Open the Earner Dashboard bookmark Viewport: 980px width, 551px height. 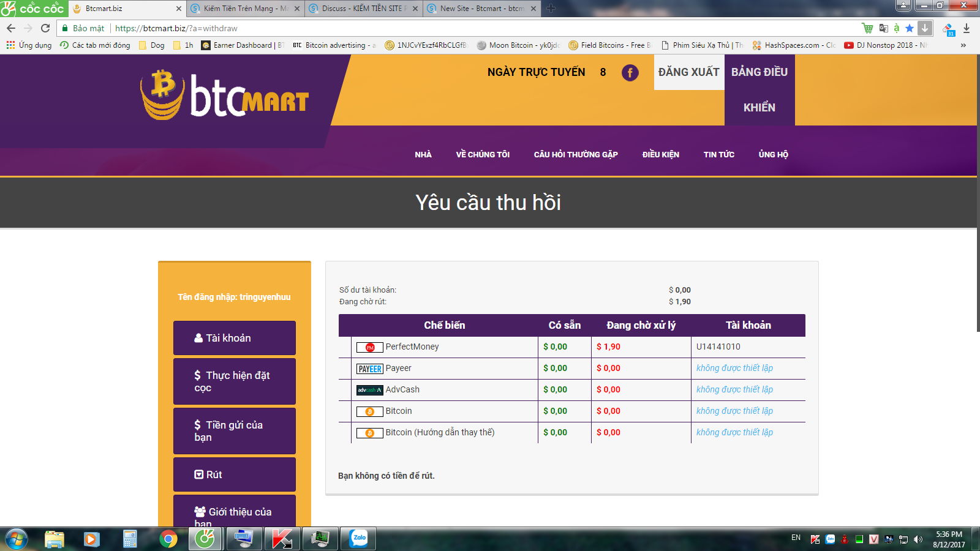click(x=243, y=45)
